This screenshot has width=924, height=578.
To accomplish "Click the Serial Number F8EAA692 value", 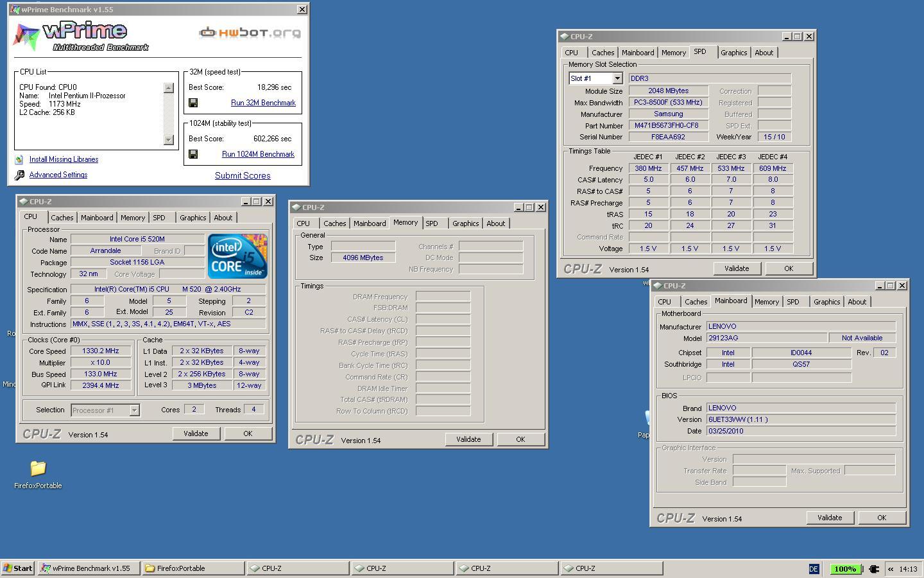I will [x=669, y=137].
